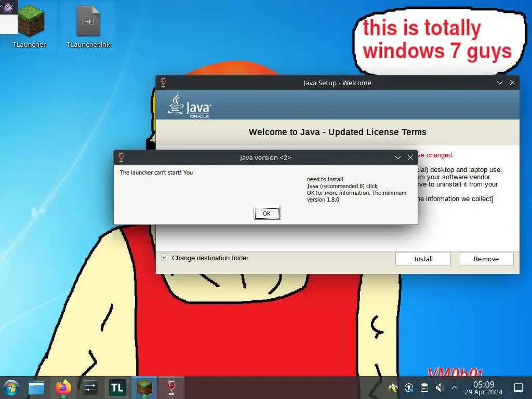Close the Java version dialog
The image size is (532, 399).
pyautogui.click(x=410, y=157)
